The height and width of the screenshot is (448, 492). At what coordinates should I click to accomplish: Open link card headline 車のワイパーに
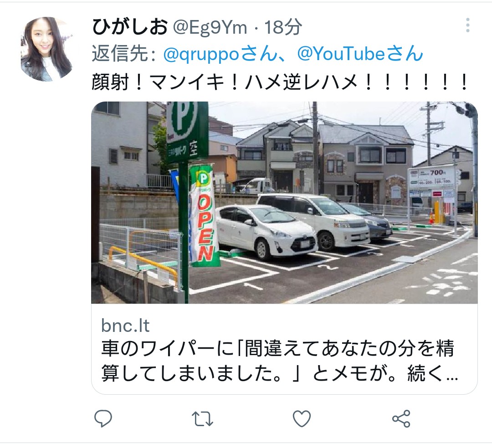point(277,348)
